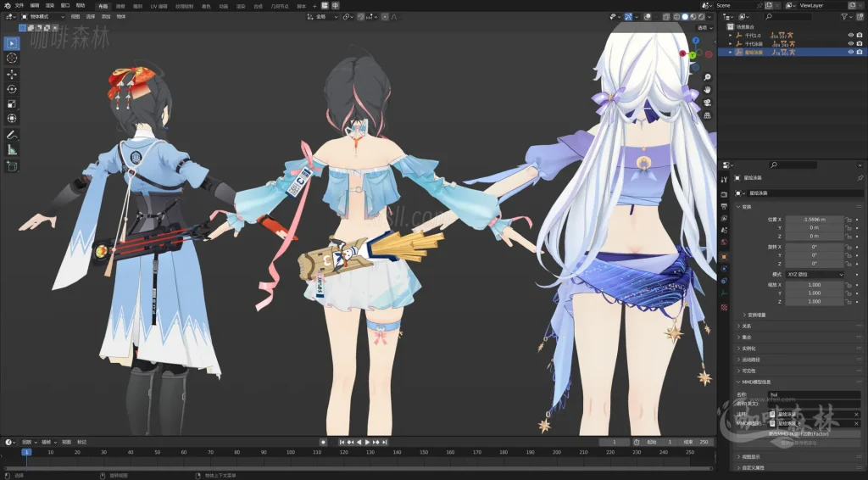The image size is (868, 480).
Task: Jump to the timeline start frame button
Action: (x=342, y=443)
